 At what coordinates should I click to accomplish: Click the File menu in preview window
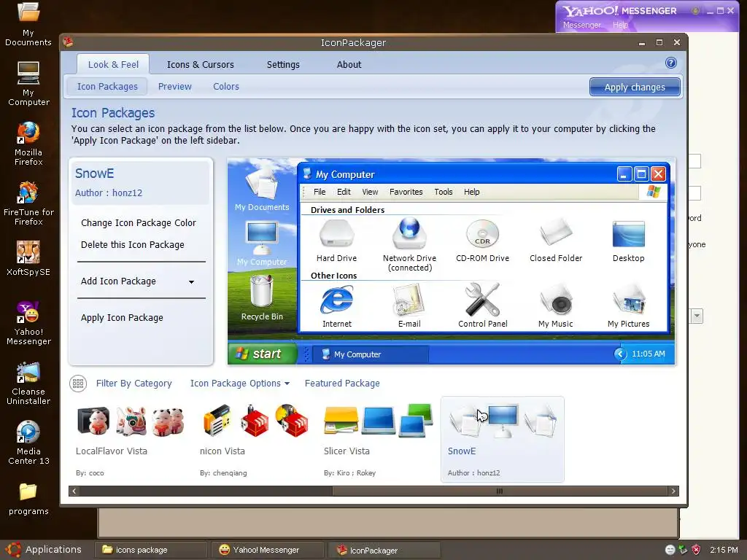click(x=320, y=192)
